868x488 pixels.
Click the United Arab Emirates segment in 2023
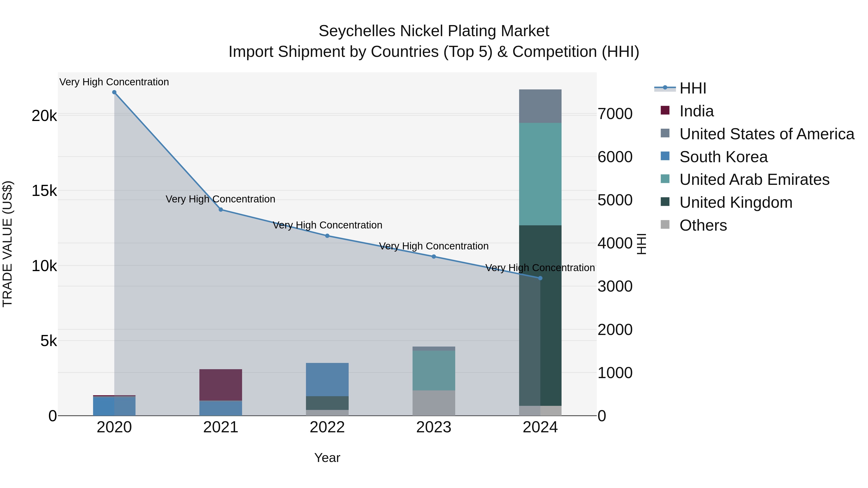click(434, 370)
